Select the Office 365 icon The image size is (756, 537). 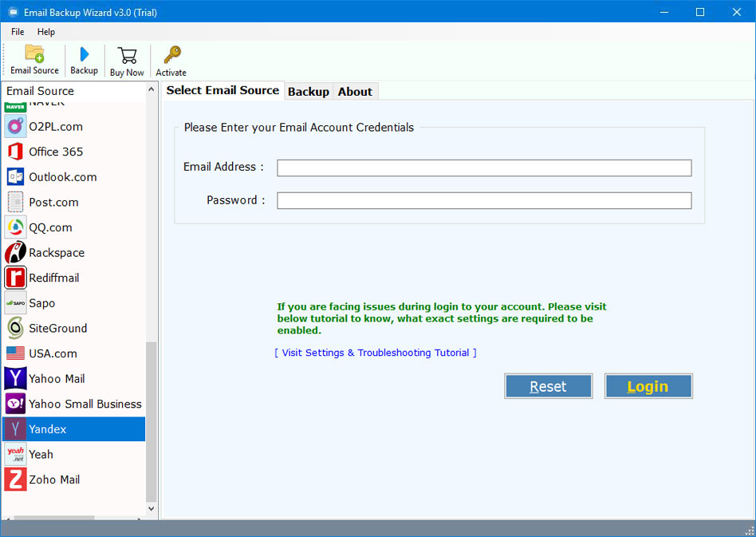(15, 152)
